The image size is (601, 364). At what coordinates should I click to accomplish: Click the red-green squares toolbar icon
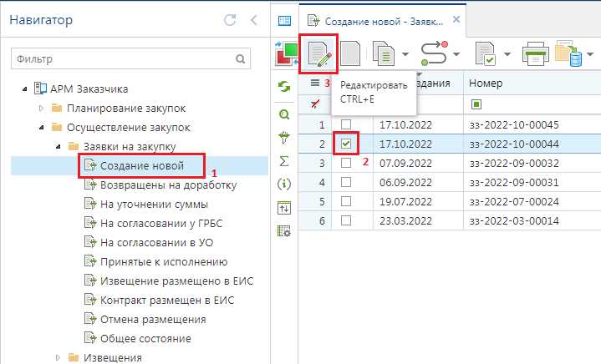point(287,54)
